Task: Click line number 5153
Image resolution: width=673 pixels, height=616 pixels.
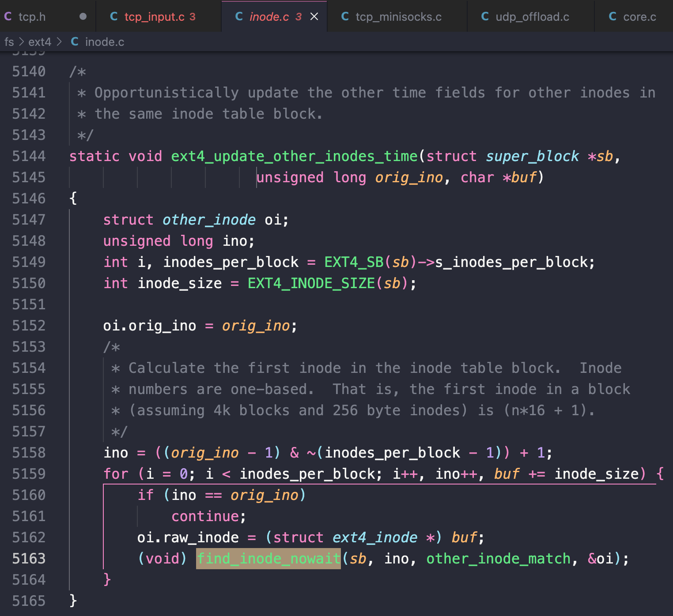Action: 29,347
